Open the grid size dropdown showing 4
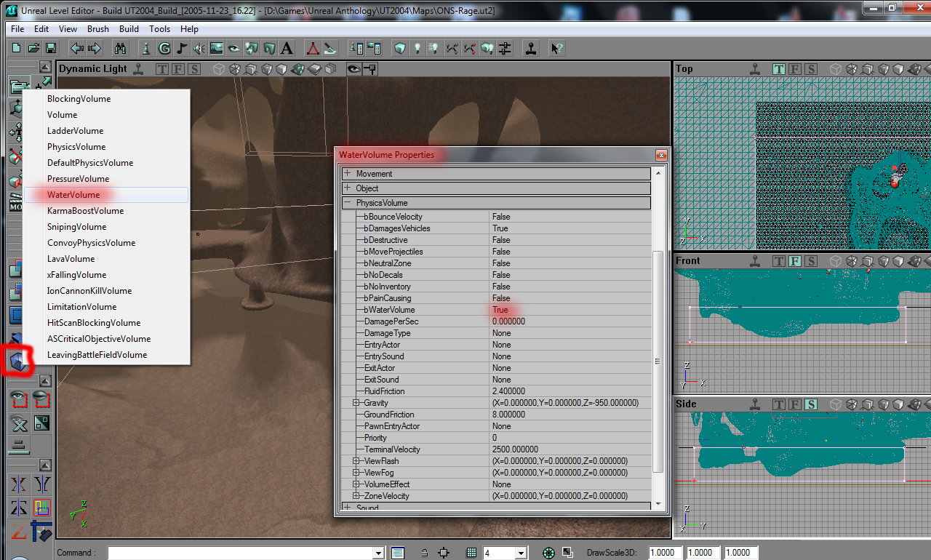This screenshot has height=560, width=931. [520, 553]
